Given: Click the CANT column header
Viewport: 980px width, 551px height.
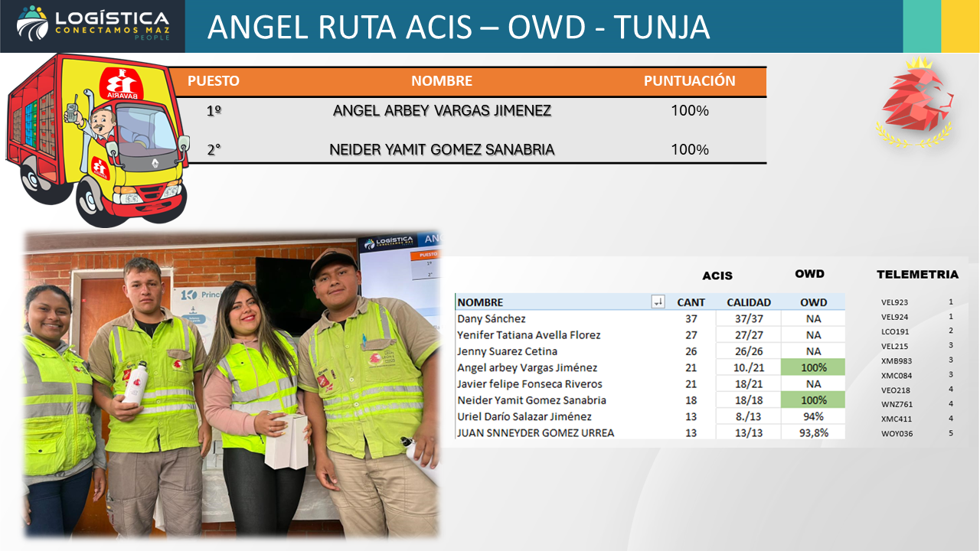Looking at the screenshot, I should click(x=691, y=302).
